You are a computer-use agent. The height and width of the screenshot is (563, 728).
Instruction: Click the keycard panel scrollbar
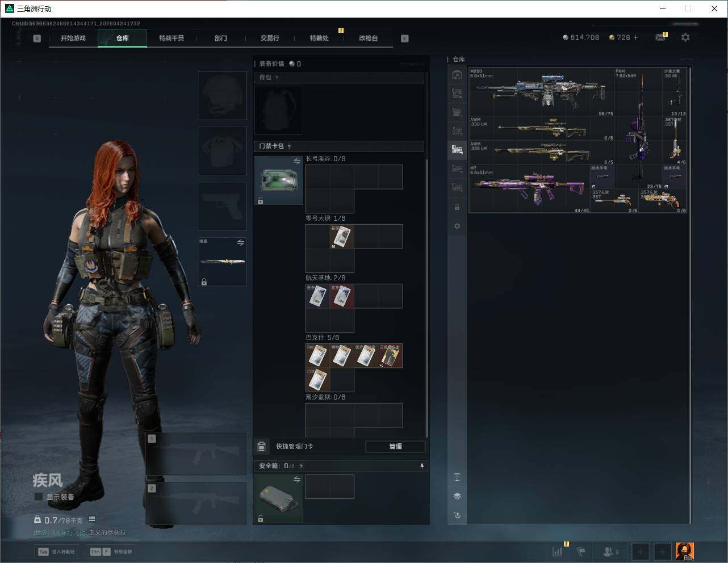click(x=426, y=298)
